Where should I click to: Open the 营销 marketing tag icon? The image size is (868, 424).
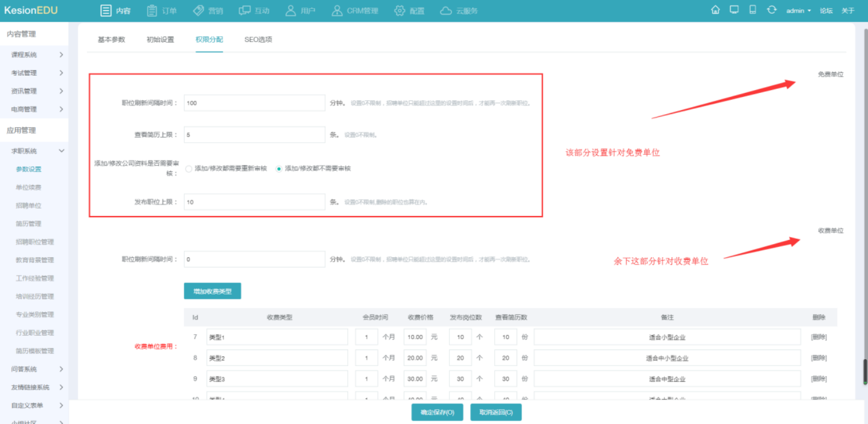click(199, 11)
